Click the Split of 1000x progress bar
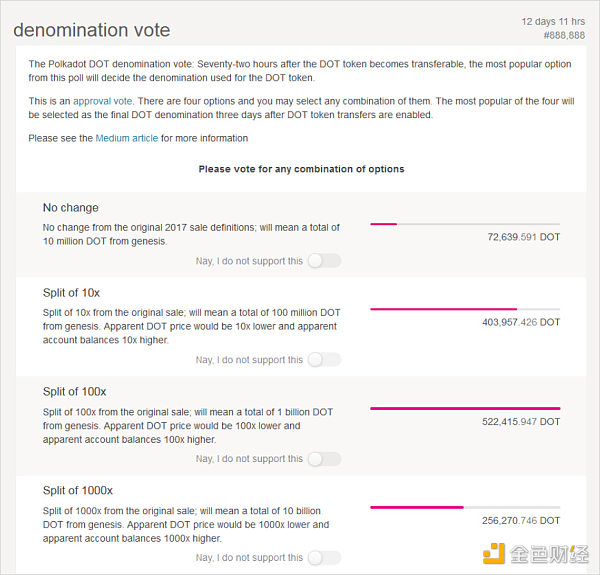Image resolution: width=600 pixels, height=575 pixels. pyautogui.click(x=465, y=507)
